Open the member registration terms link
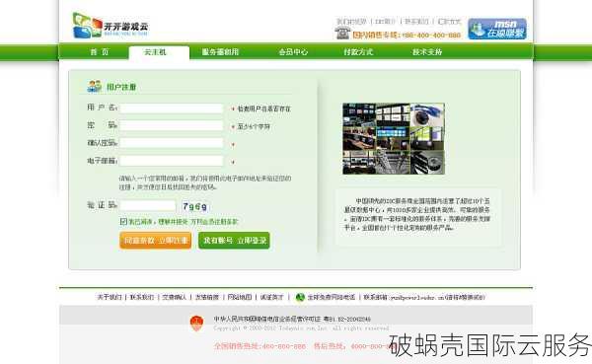Screen dimensions: 592x364 (214, 222)
